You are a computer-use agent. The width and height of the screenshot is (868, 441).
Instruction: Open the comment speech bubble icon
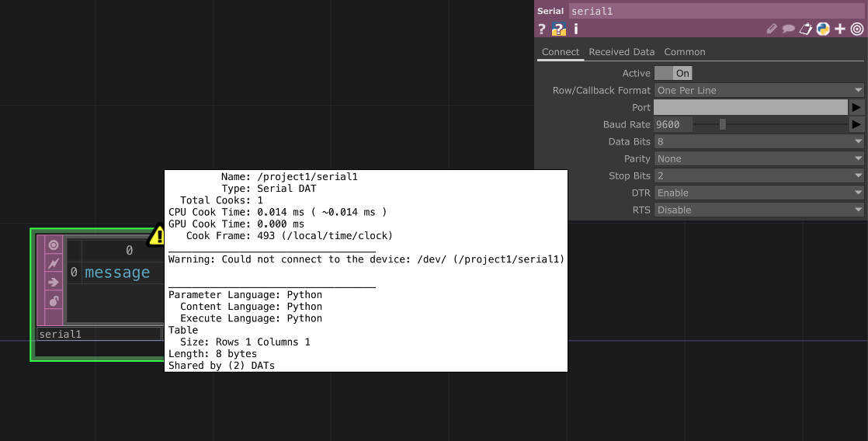tap(788, 29)
